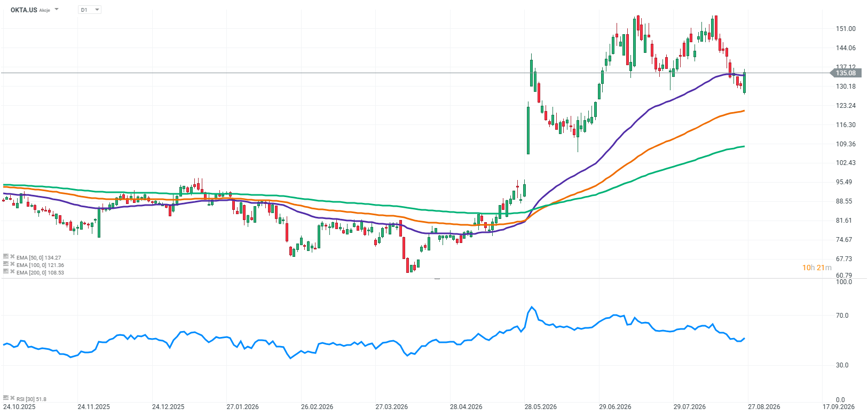The width and height of the screenshot is (868, 416).
Task: Remove the RSI [30] indicator
Action: (x=12, y=398)
